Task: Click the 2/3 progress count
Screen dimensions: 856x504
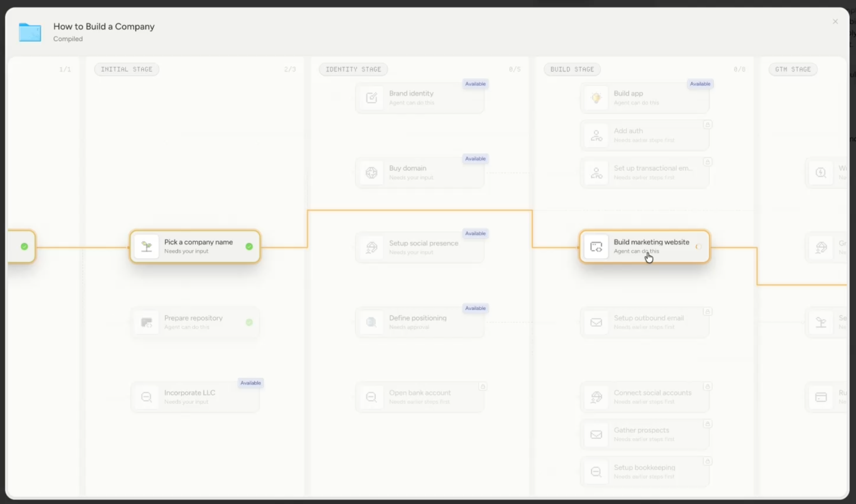Action: click(x=290, y=69)
